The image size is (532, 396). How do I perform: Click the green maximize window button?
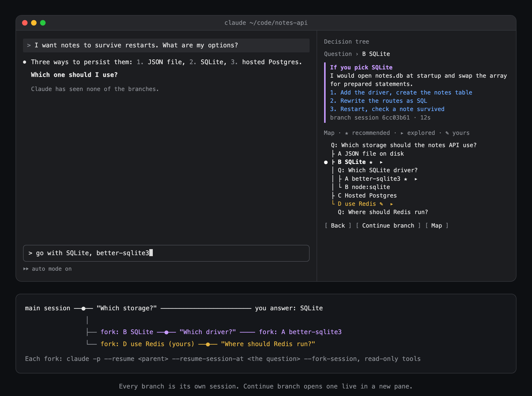[43, 23]
